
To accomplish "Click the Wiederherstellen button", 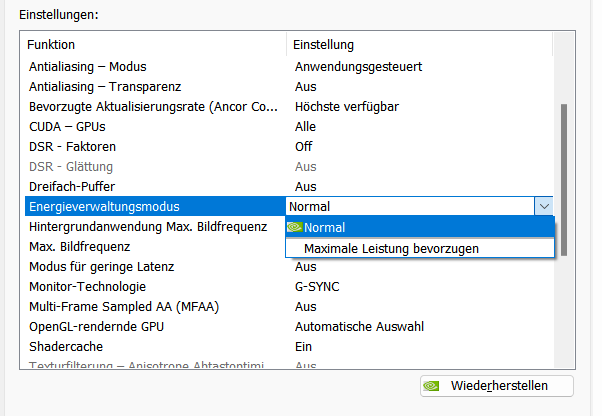I will 497,386.
